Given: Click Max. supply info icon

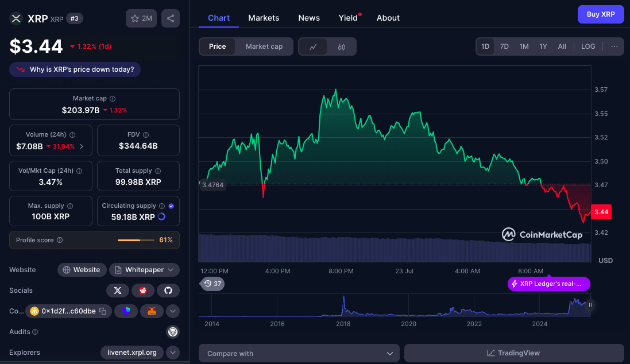Looking at the screenshot, I should (x=70, y=206).
